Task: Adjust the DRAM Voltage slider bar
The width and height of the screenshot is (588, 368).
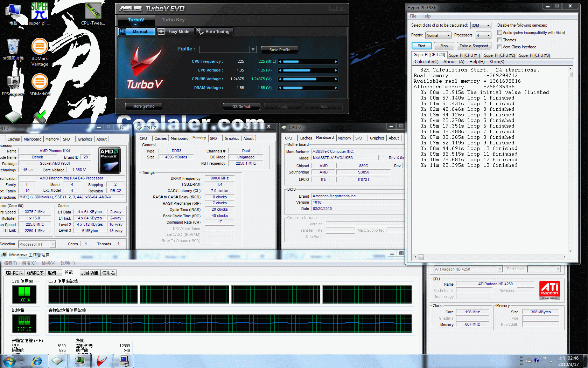Action: pos(308,88)
